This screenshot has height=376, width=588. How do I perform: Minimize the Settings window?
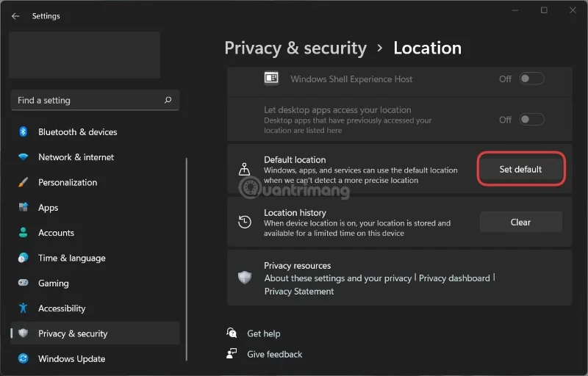point(515,10)
